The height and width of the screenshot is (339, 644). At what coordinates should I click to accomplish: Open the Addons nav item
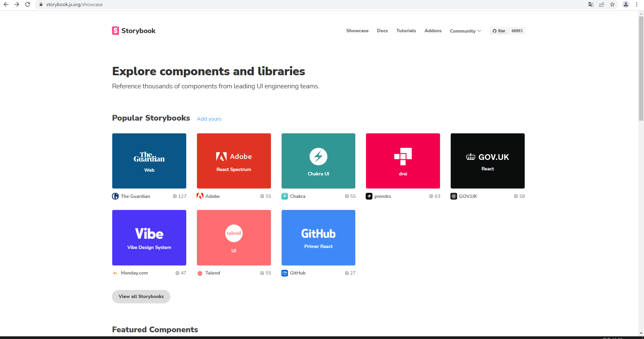(433, 31)
